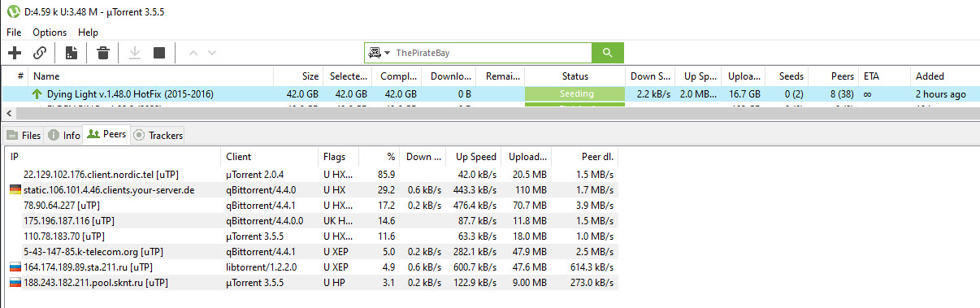This screenshot has height=308, width=980.
Task: Click the Move Down Queue arrow
Action: click(x=212, y=53)
